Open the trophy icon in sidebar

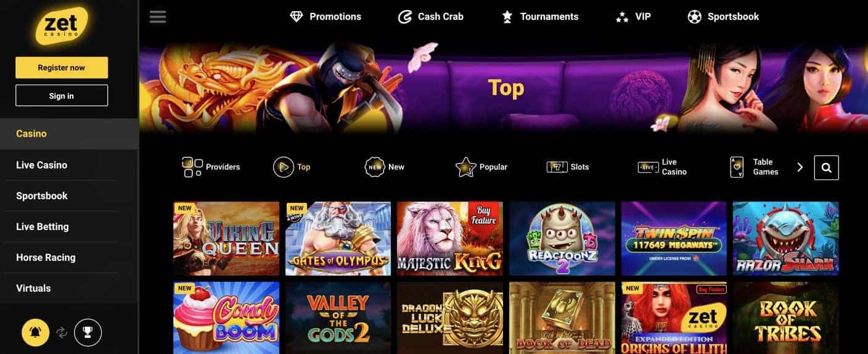pyautogui.click(x=88, y=333)
